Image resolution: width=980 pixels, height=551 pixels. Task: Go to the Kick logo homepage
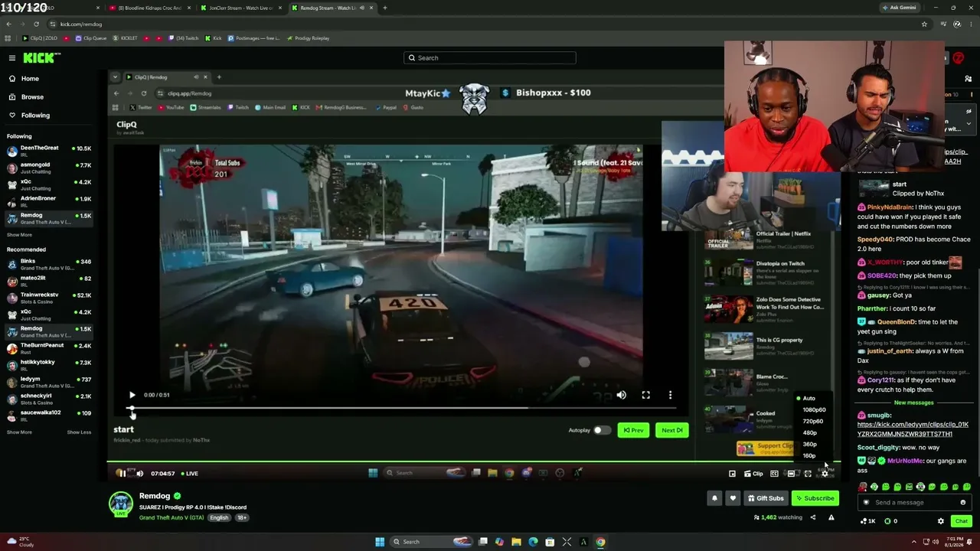(x=41, y=58)
